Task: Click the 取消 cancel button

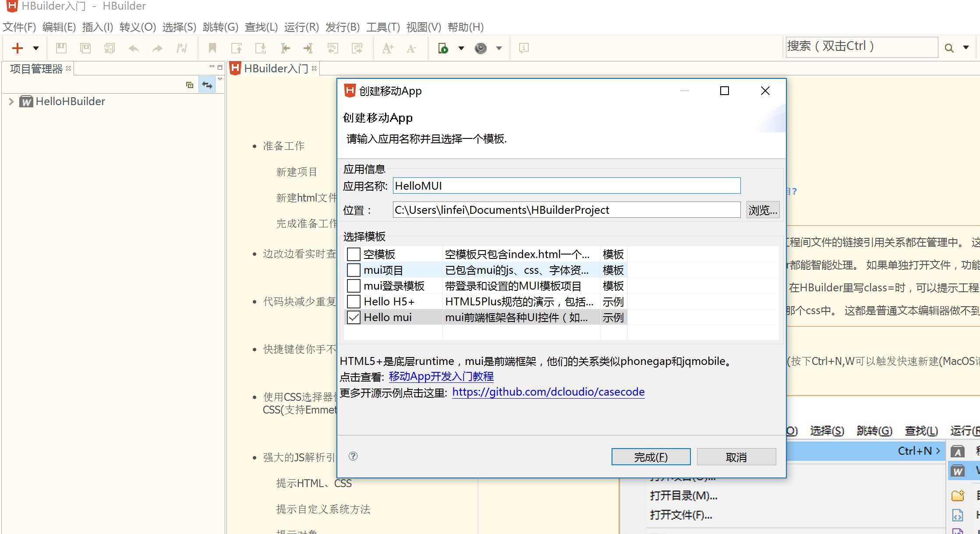Action: tap(736, 457)
